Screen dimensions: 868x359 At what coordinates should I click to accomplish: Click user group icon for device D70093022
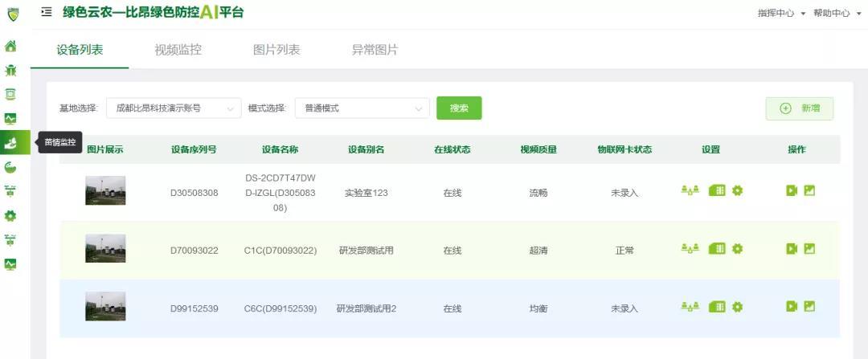690,249
